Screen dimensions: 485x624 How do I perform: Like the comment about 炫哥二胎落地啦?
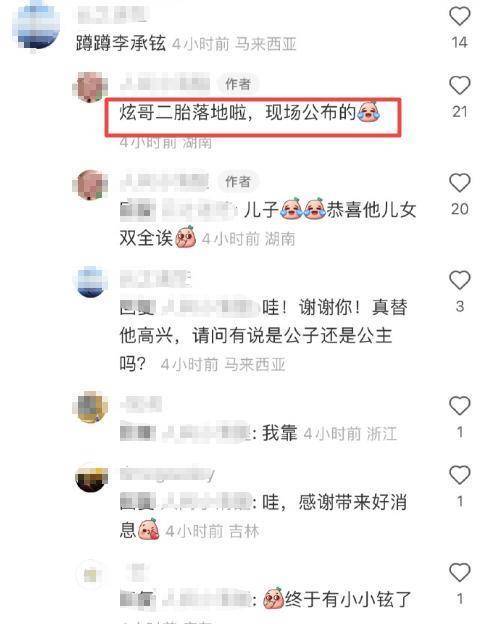pyautogui.click(x=460, y=85)
